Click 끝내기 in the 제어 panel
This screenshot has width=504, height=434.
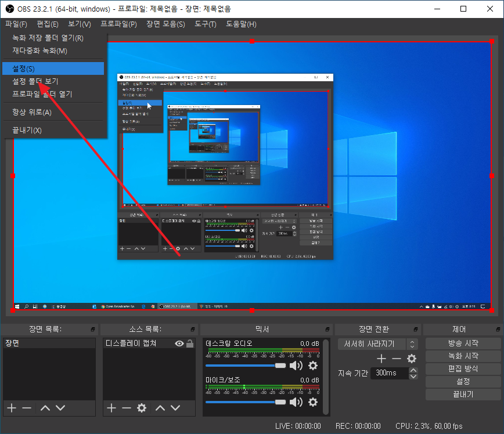pos(463,395)
